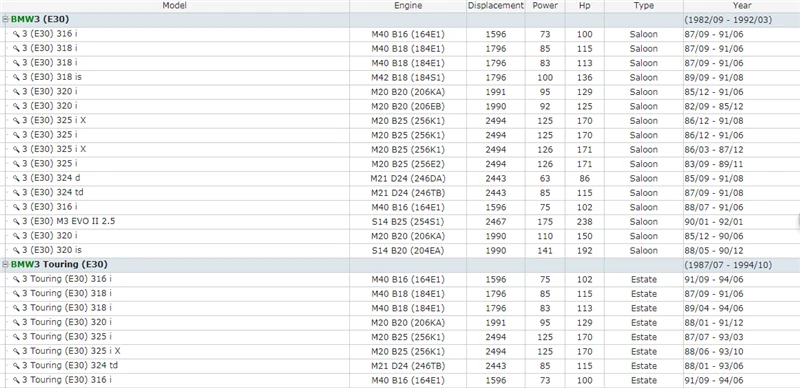
Task: Click the magnifier icon beside 3 (E30) 324 d
Action: (x=16, y=178)
